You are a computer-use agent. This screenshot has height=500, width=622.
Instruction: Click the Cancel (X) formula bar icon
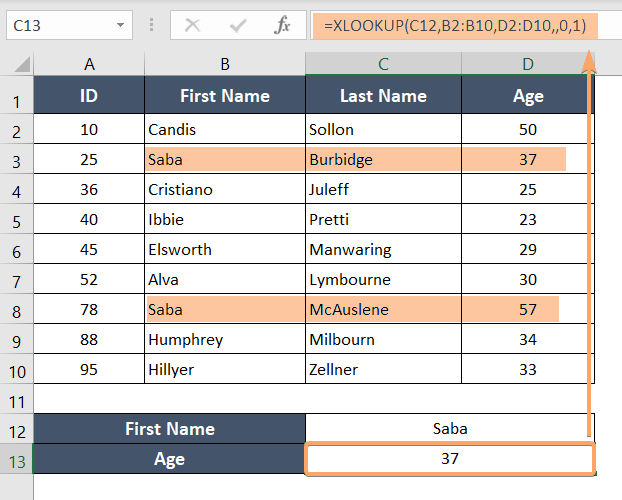point(192,25)
